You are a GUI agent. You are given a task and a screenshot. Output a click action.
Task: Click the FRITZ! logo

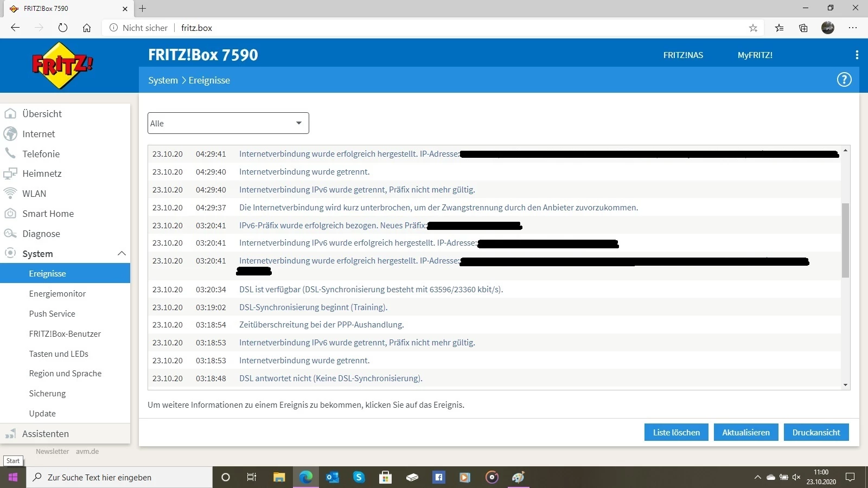62,65
